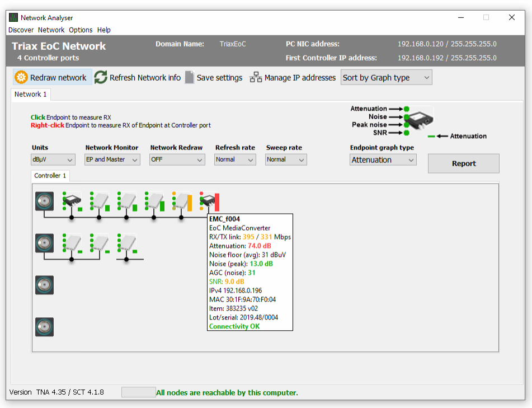Screen dimensions: 532x408
Task: Click the Lot/serial 2019.48/0004 line
Action: 243,317
